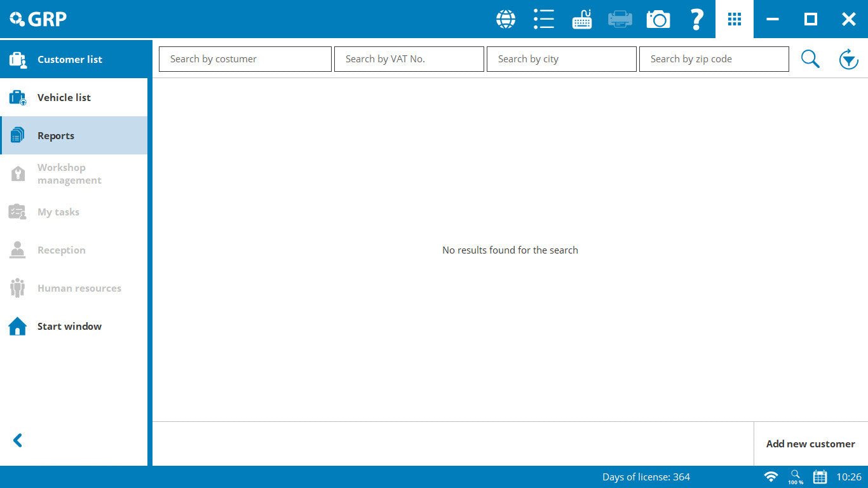Click the globe language icon

[x=506, y=19]
